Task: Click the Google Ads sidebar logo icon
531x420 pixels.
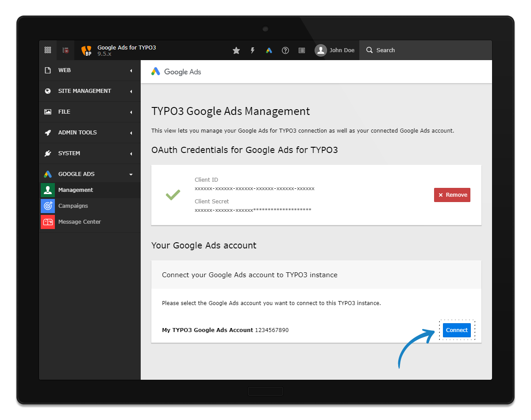Action: 48,174
